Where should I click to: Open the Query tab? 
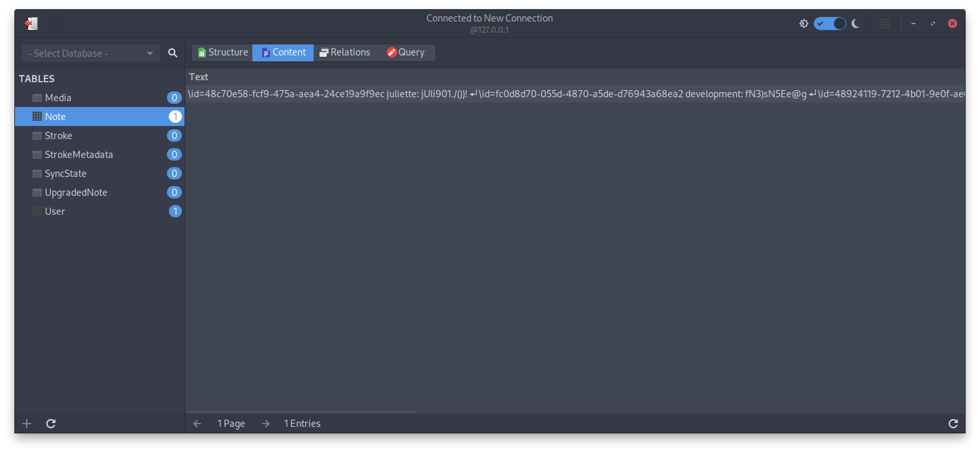pos(406,53)
